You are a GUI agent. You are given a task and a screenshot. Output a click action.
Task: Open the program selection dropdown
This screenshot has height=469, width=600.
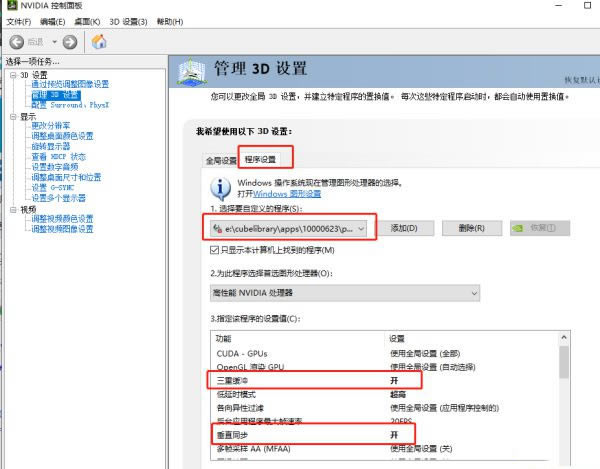tap(361, 228)
